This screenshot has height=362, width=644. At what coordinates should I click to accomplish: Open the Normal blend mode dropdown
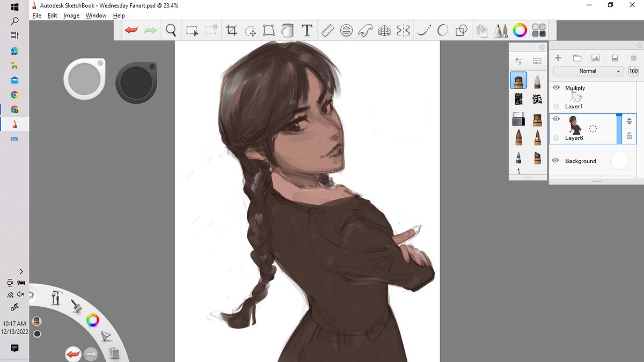coord(588,71)
